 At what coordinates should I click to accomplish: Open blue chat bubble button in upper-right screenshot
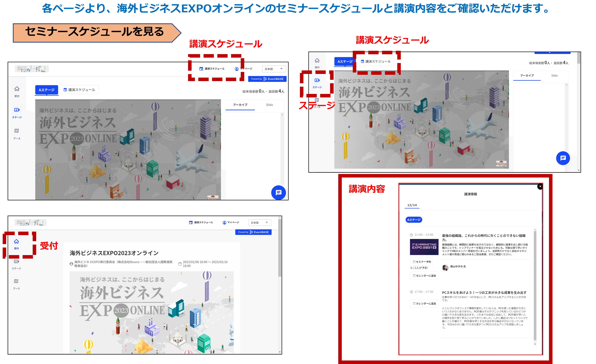tap(563, 158)
